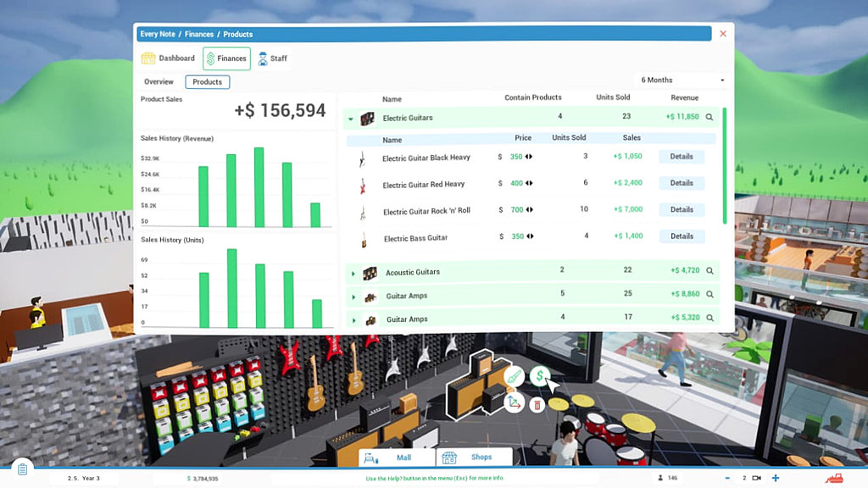
Task: Click the Acoustic Guitars category icon
Action: click(370, 273)
